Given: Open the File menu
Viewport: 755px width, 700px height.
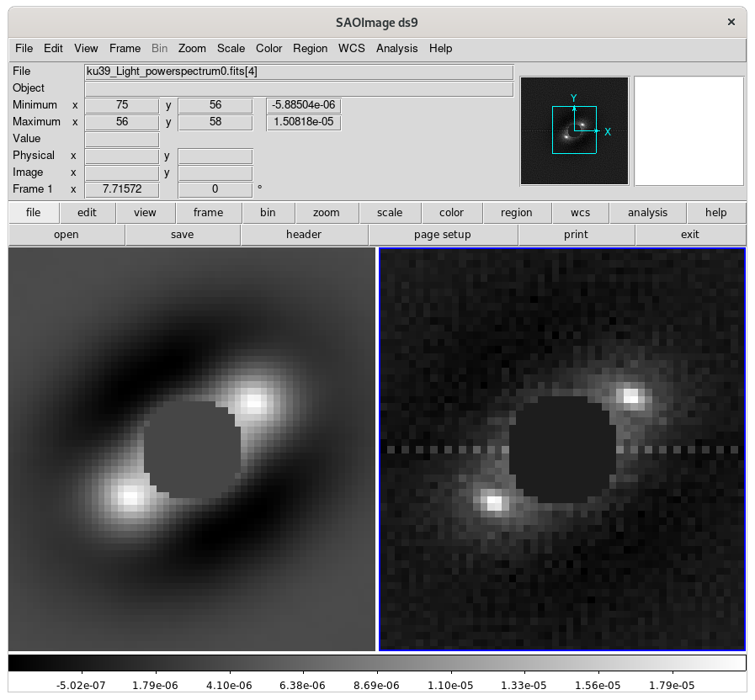Looking at the screenshot, I should [24, 48].
